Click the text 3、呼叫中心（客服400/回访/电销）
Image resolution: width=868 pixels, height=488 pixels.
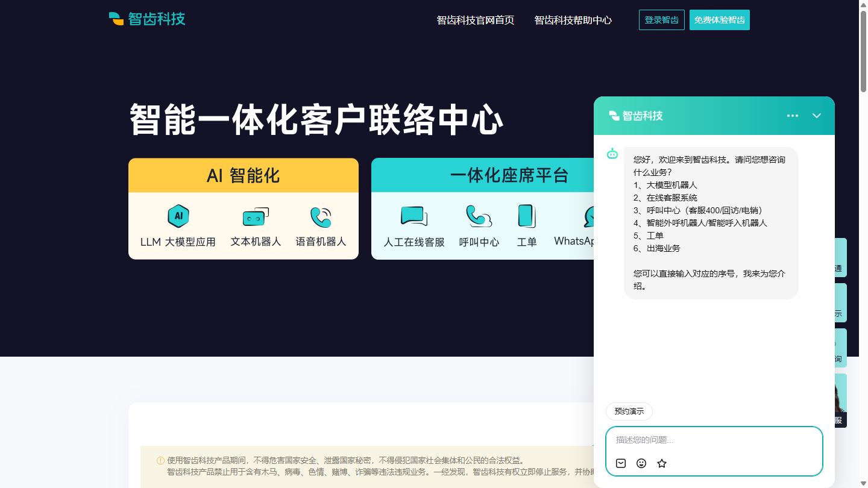point(700,210)
